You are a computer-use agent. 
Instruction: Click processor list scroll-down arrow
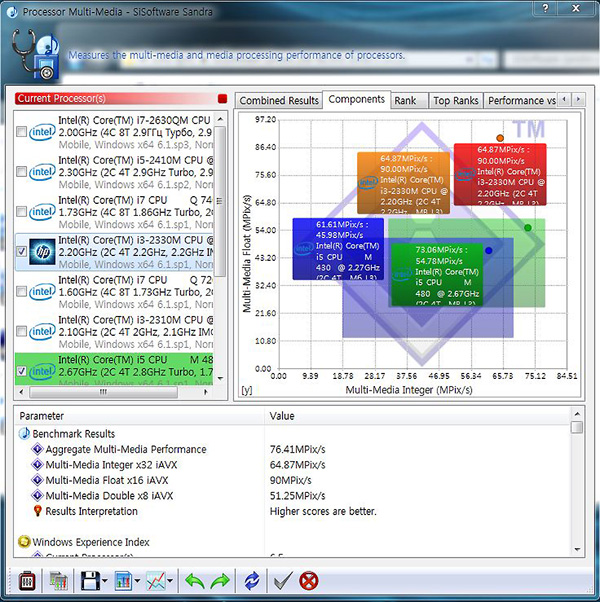[x=220, y=379]
